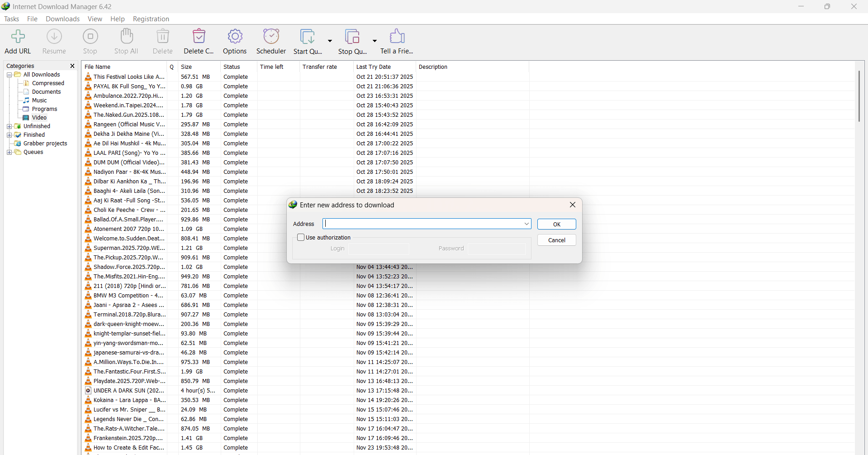Click the Stop Queue toolbar icon
Viewport: 868px width, 455px height.
click(352, 37)
